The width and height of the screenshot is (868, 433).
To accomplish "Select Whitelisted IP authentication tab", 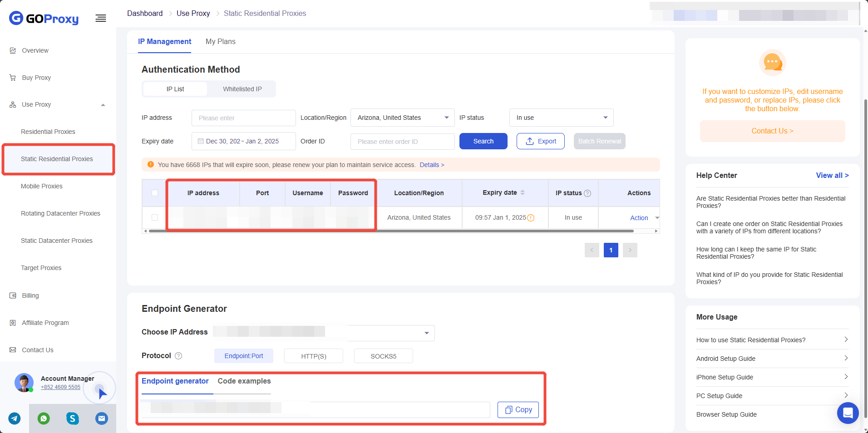I will click(242, 89).
